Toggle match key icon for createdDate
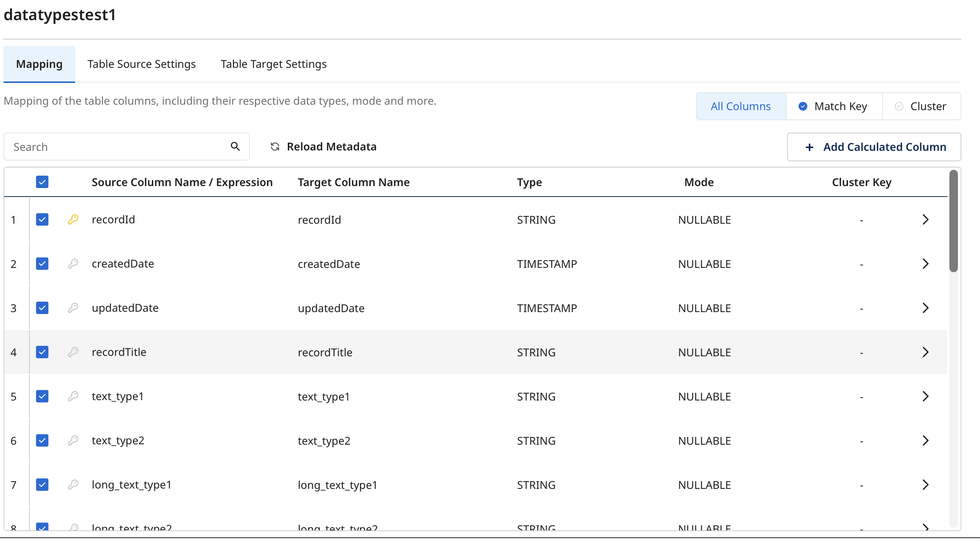Screen dimensions: 980x542 (73, 264)
